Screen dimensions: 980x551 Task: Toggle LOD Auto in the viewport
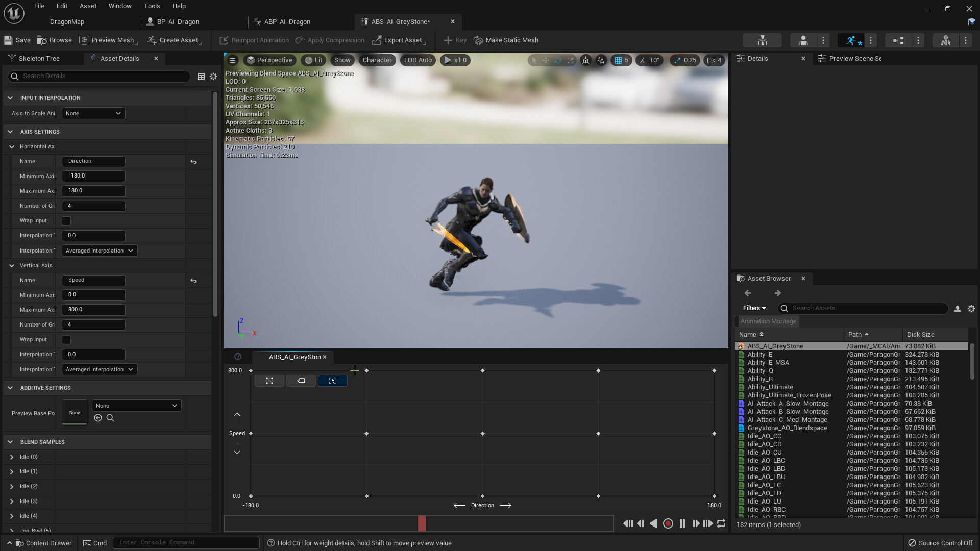(418, 60)
